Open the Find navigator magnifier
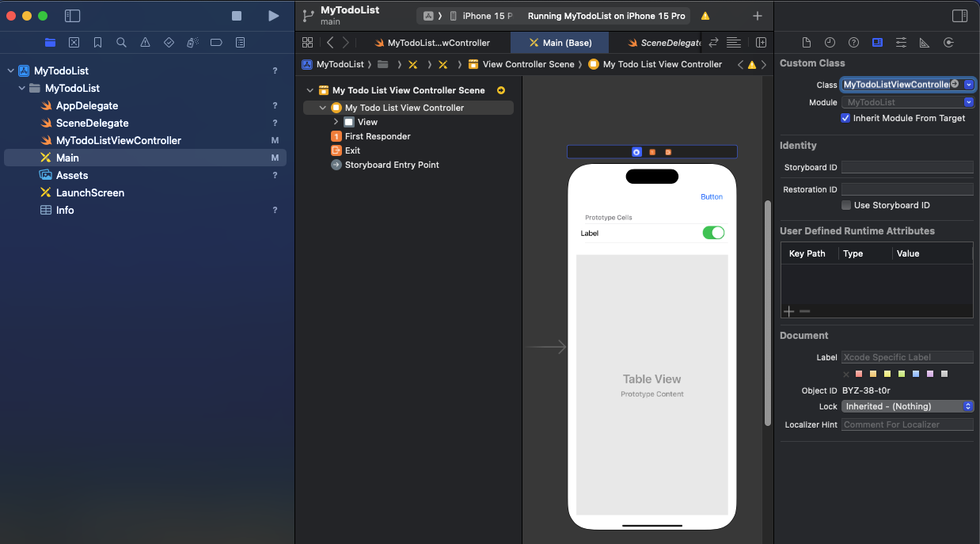Screen dimensions: 980x544 [121, 43]
